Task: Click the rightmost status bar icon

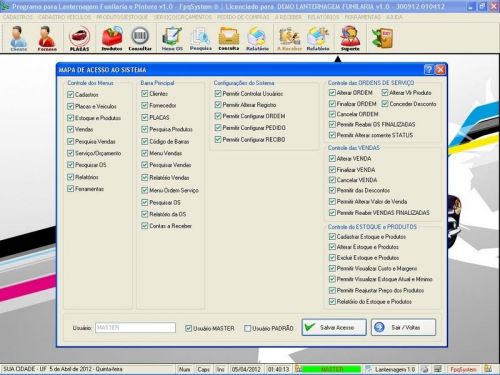Action: coord(488,369)
